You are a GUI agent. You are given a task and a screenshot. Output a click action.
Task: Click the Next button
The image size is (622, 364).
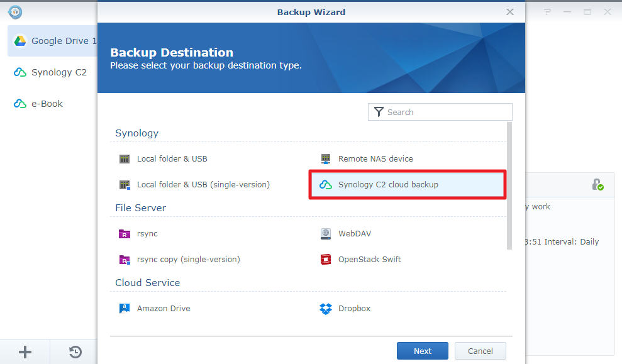pyautogui.click(x=423, y=351)
